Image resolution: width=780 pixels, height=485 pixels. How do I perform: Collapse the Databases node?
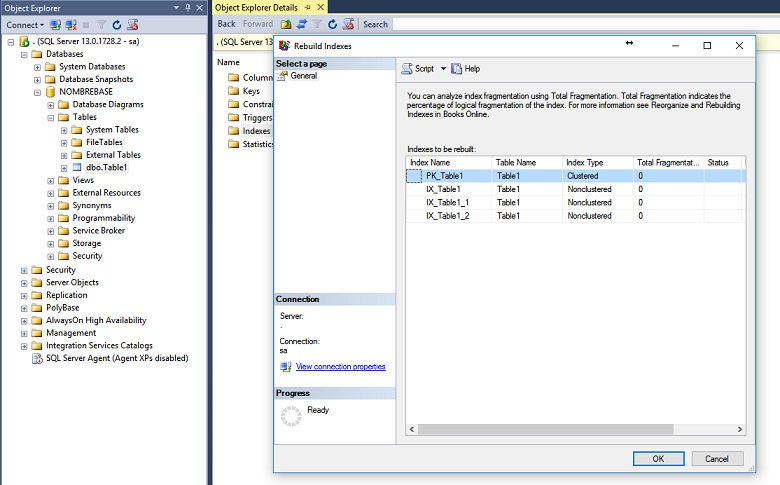pos(24,55)
